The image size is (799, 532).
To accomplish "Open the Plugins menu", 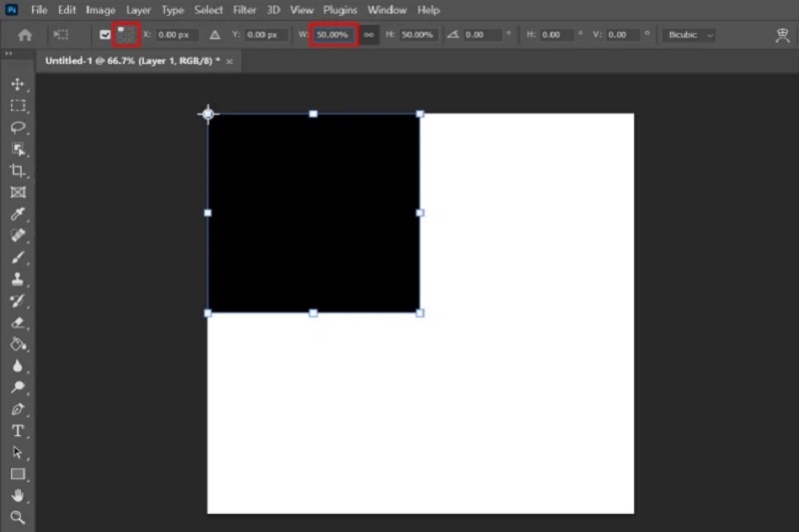I will tap(340, 10).
